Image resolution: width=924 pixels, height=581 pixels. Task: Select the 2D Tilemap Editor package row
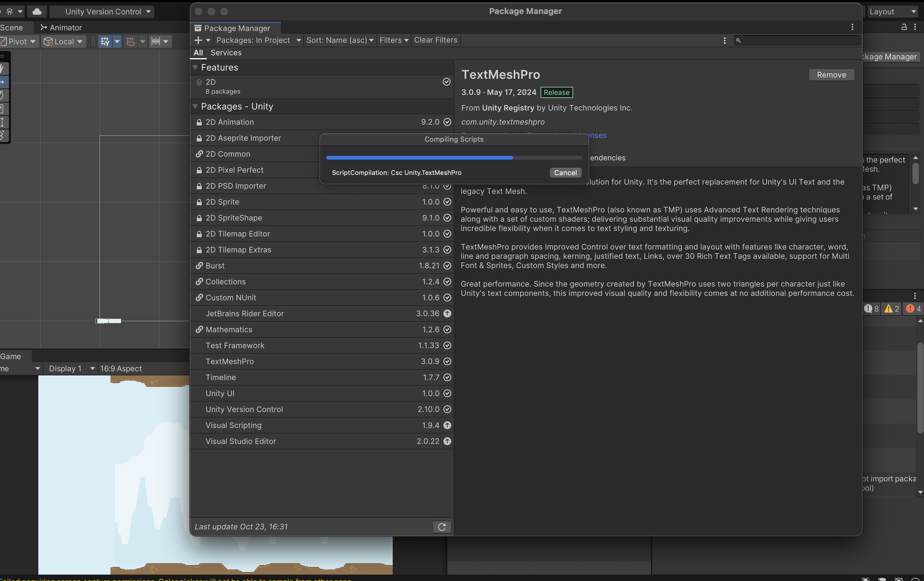[x=322, y=234]
